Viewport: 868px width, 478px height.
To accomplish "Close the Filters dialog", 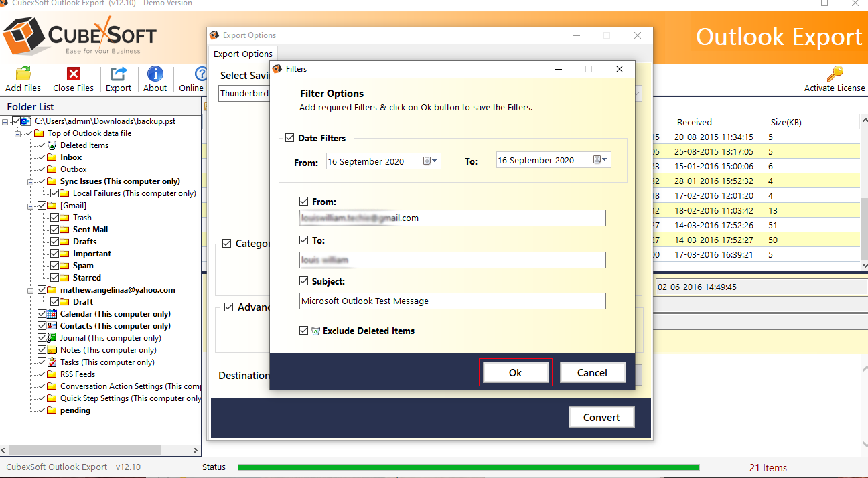I will click(620, 69).
